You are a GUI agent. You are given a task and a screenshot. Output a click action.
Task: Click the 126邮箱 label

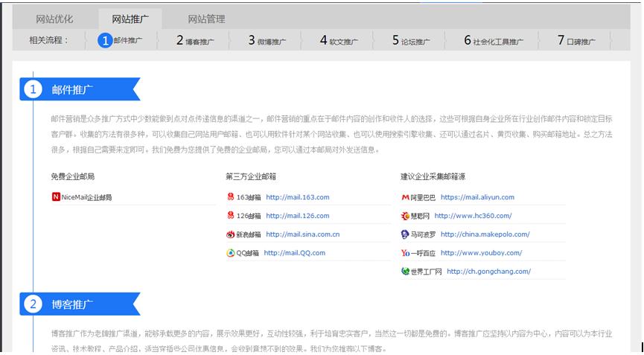point(249,216)
